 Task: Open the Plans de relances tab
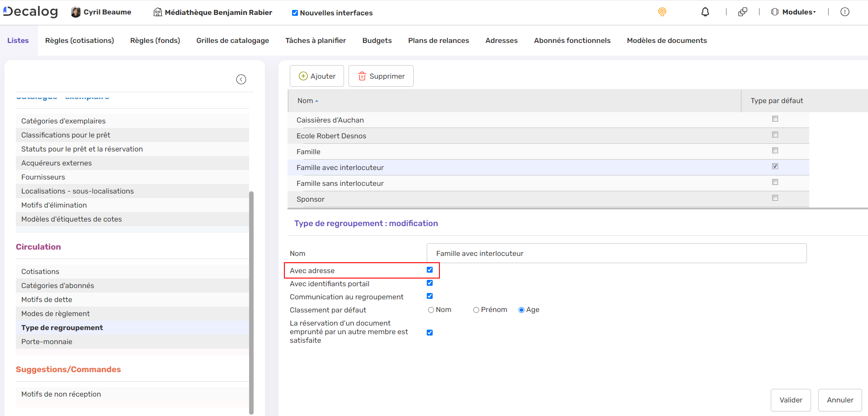coord(438,41)
